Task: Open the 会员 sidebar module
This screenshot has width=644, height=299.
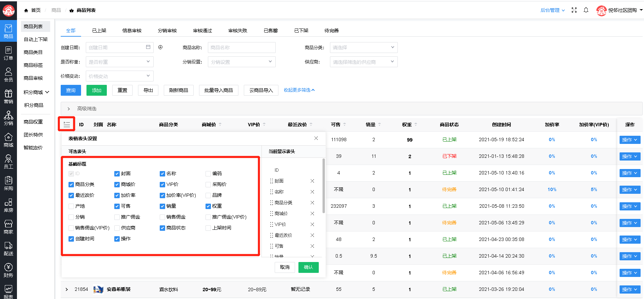Action: (x=8, y=75)
